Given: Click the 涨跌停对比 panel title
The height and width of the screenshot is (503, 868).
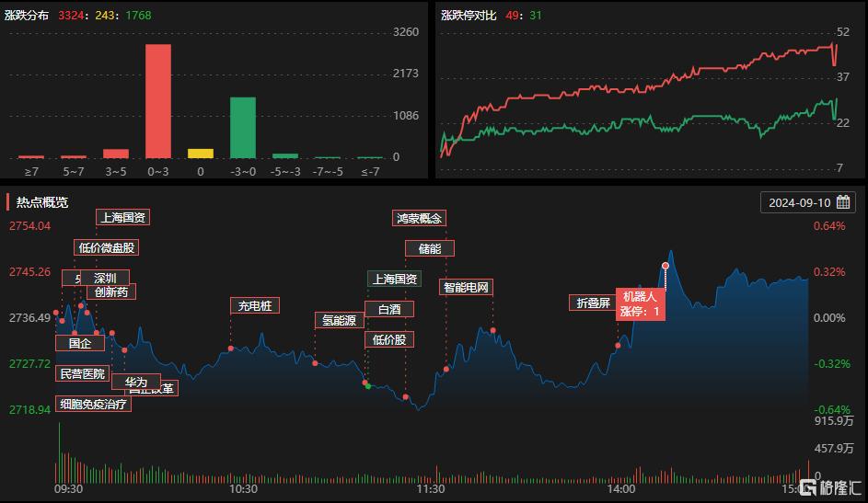Looking at the screenshot, I should tap(469, 16).
